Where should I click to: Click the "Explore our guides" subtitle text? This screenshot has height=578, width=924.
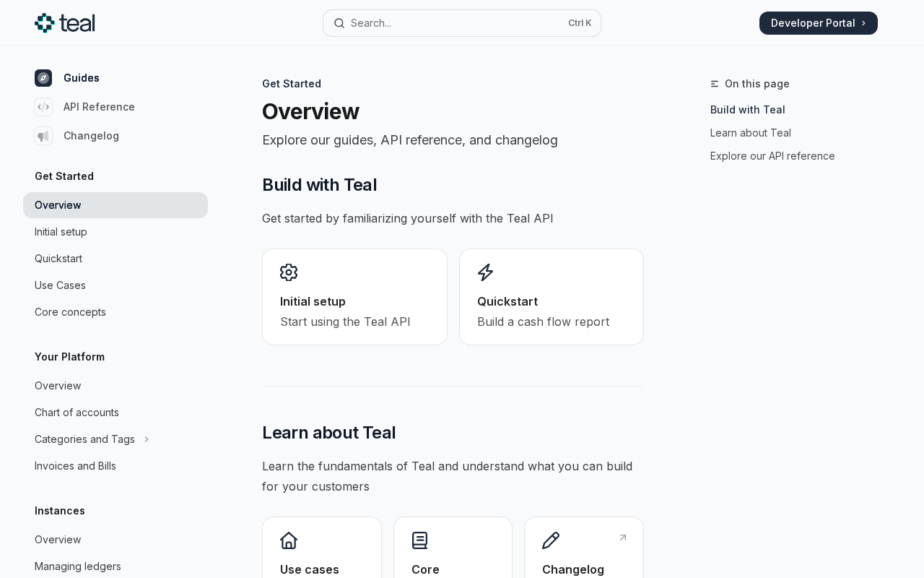(410, 140)
